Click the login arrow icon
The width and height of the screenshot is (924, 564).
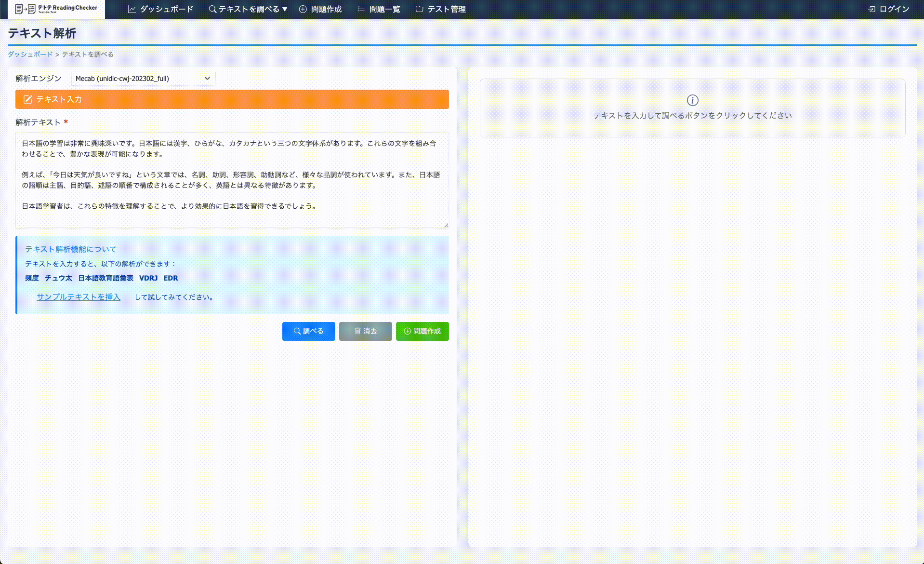871,9
